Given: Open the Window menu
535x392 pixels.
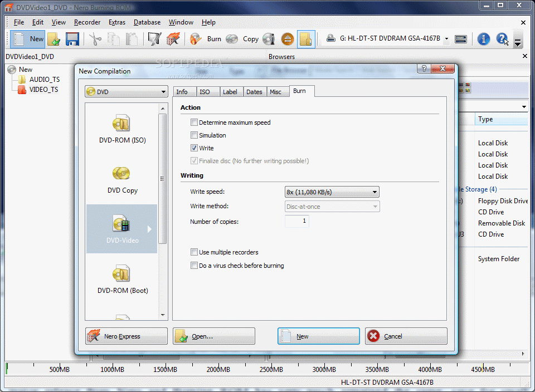Looking at the screenshot, I should (x=181, y=22).
